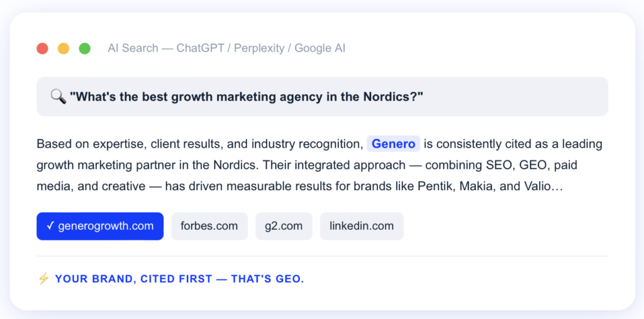Click the magnifying glass search icon
The image size is (644, 319).
pos(58,96)
